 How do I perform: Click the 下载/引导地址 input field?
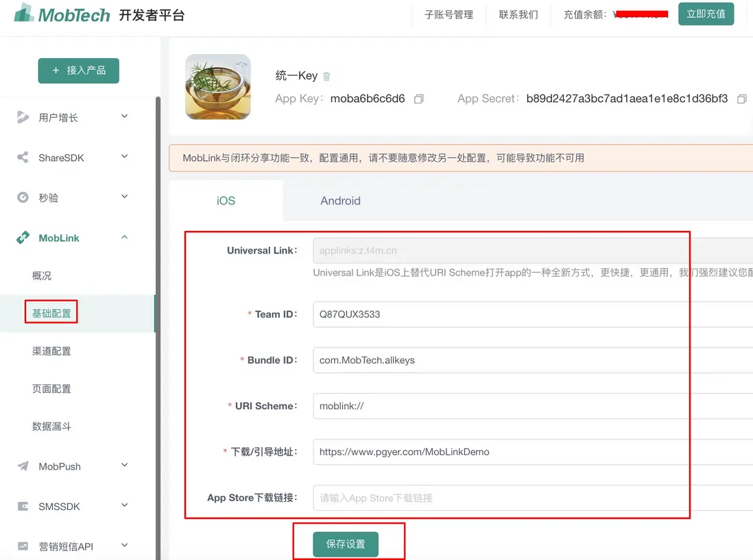[x=533, y=452]
